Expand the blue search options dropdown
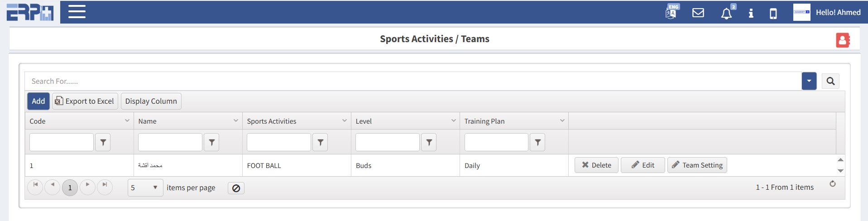The height and width of the screenshot is (221, 868). coord(809,81)
